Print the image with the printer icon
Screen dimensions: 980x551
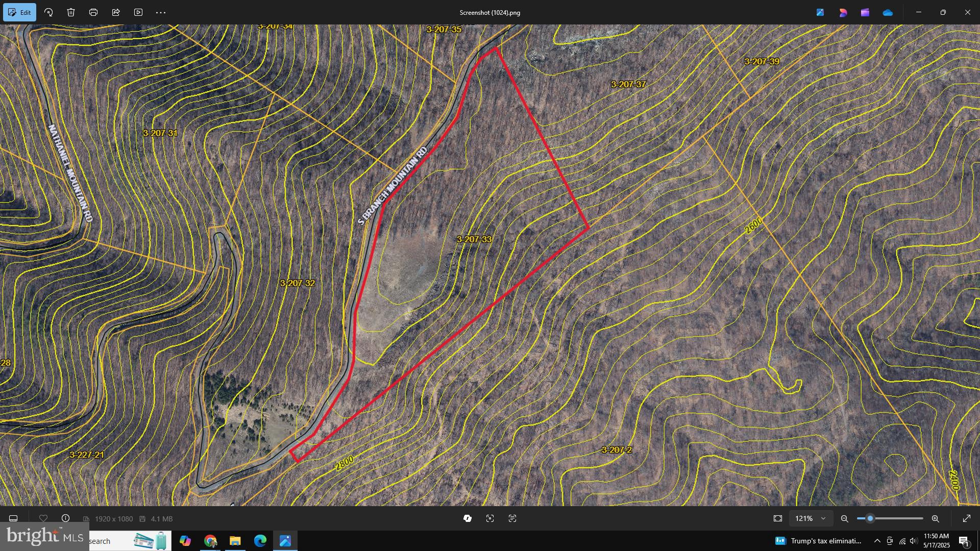tap(93, 12)
